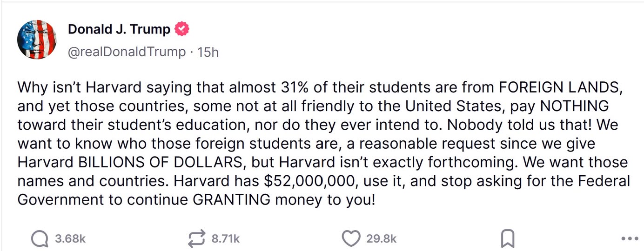Repost this post using the arrows icon
This screenshot has height=251, width=644.
[x=196, y=239]
